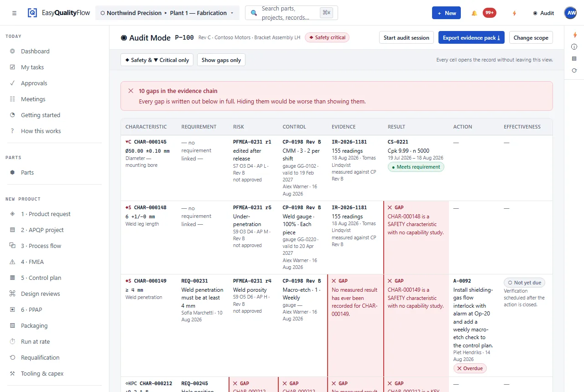584x392 pixels.
Task: Open CHAR-000149 characteristic cell
Action: [148, 325]
